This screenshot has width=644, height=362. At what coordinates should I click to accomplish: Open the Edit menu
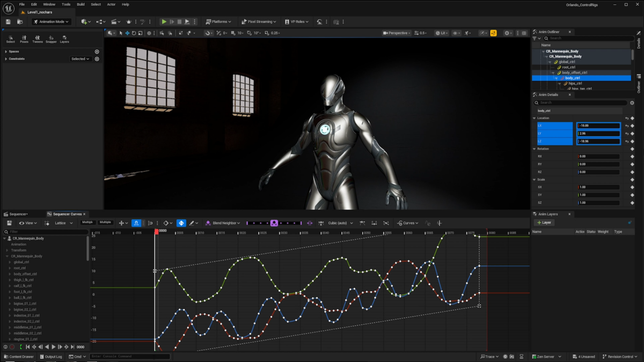34,4
